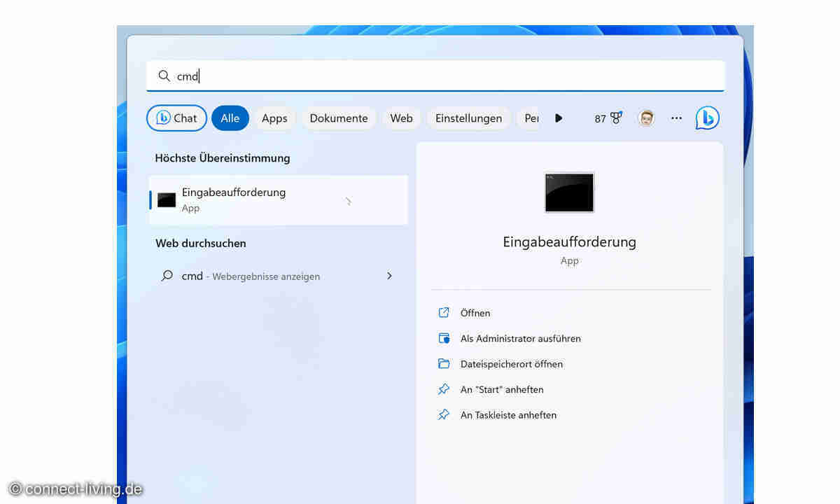This screenshot has height=504, width=840.
Task: Switch to the Apps filter tab
Action: [274, 118]
